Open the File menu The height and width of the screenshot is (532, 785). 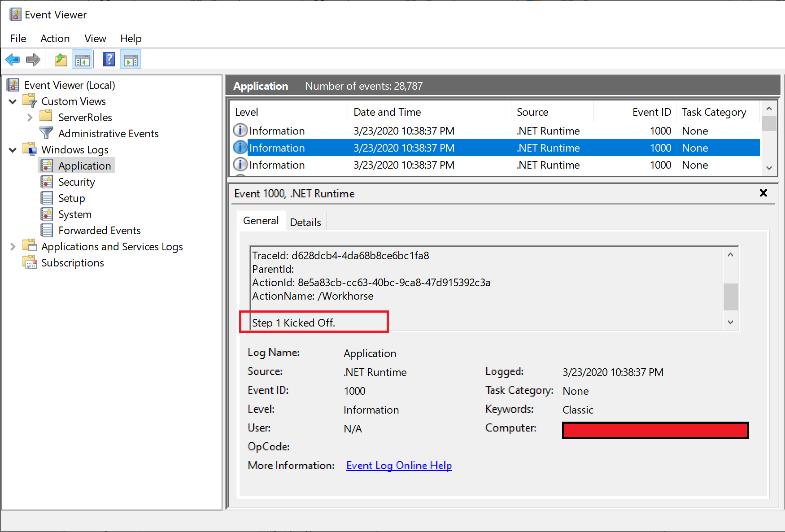(x=18, y=39)
